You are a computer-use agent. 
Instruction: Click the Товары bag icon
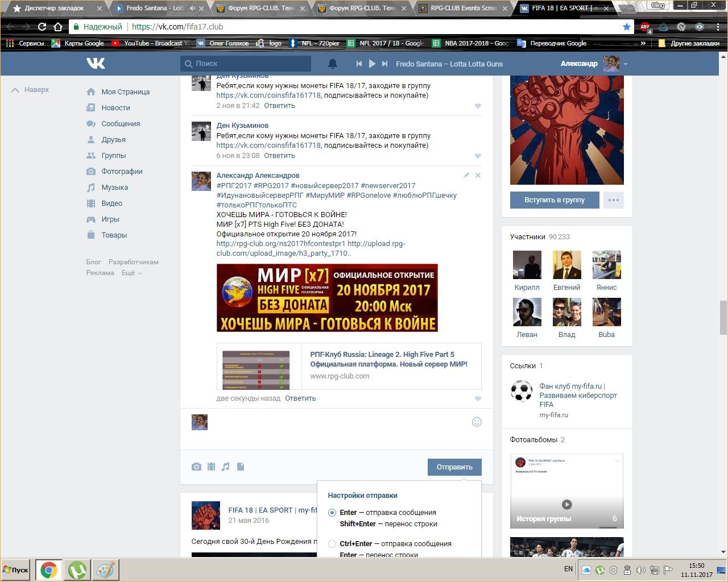tap(91, 235)
